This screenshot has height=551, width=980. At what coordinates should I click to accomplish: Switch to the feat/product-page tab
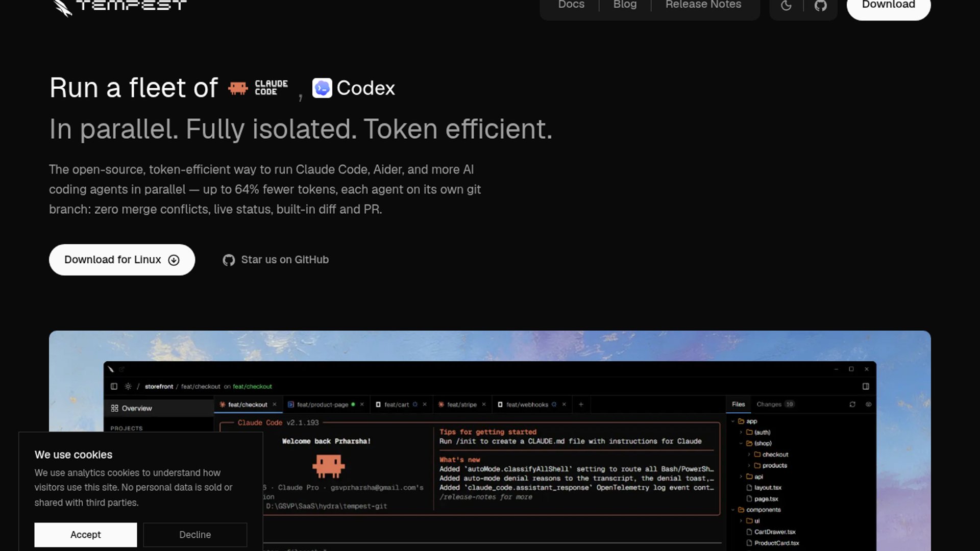click(322, 405)
